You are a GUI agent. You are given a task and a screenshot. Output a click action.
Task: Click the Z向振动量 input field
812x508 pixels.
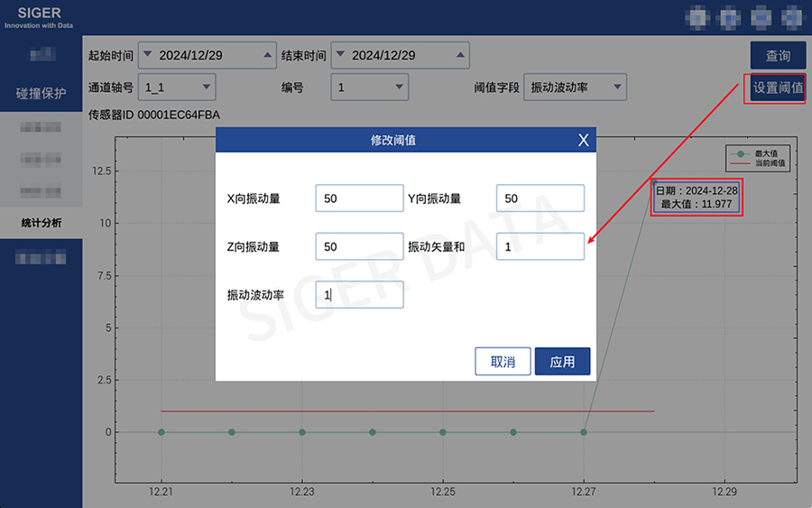[x=359, y=246]
